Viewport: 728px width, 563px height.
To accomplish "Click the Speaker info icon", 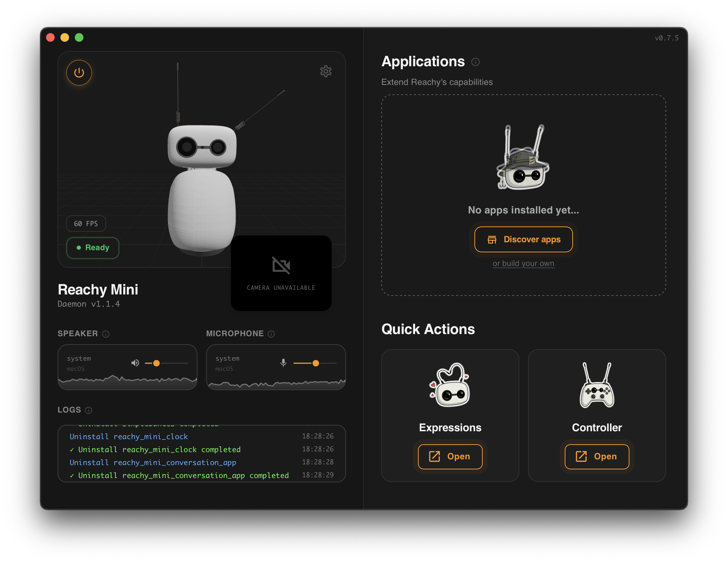I will [106, 334].
